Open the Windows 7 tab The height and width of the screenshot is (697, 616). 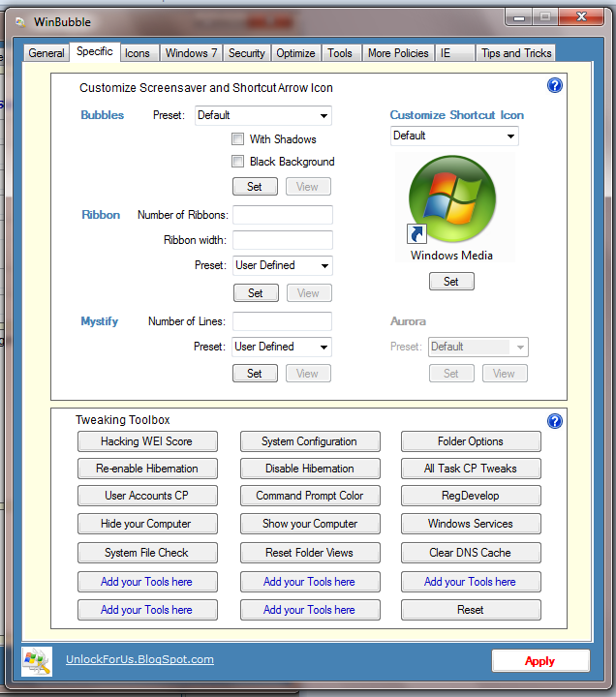191,53
